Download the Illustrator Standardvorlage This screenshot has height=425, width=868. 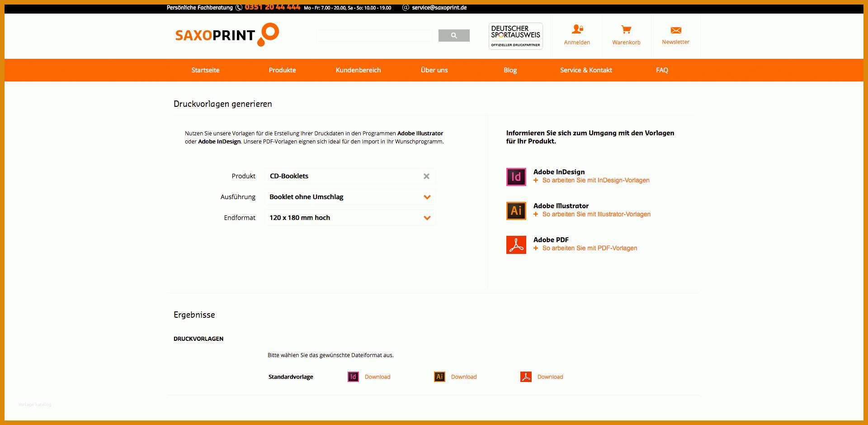tap(464, 377)
